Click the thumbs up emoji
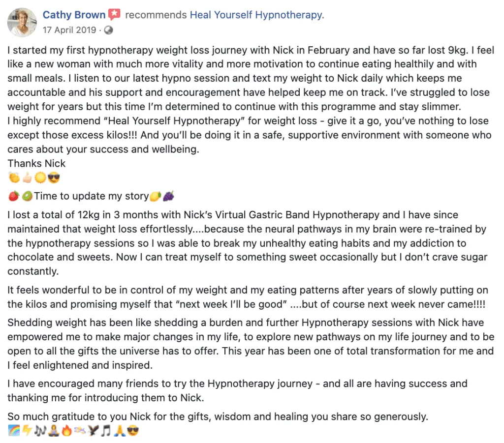Screen dimensions: 504x443 tap(28, 177)
